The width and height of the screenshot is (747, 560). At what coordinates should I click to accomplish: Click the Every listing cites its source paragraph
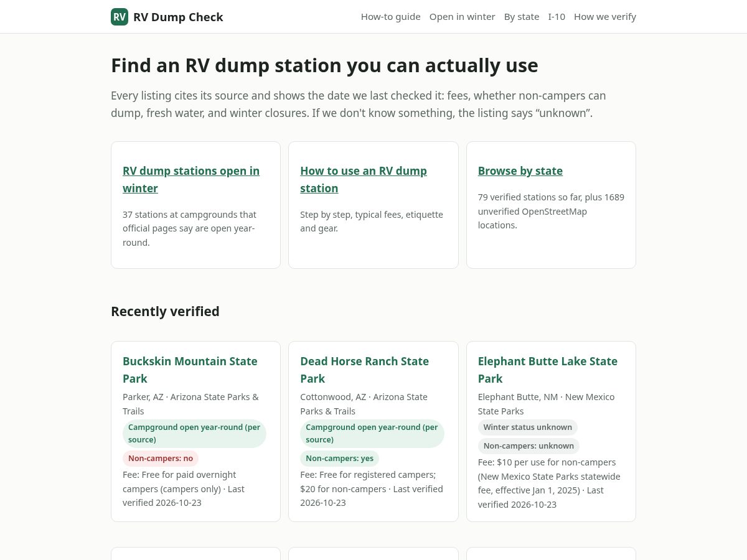(359, 105)
